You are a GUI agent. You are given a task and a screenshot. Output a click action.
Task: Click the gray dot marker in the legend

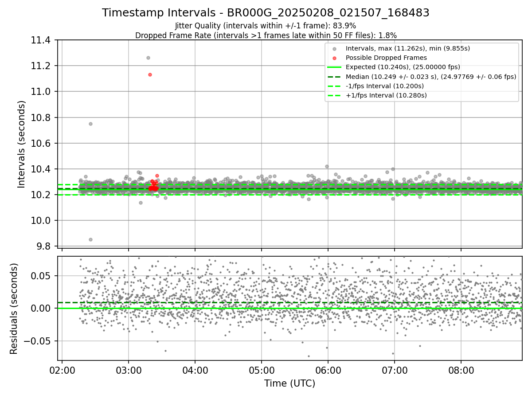334,49
